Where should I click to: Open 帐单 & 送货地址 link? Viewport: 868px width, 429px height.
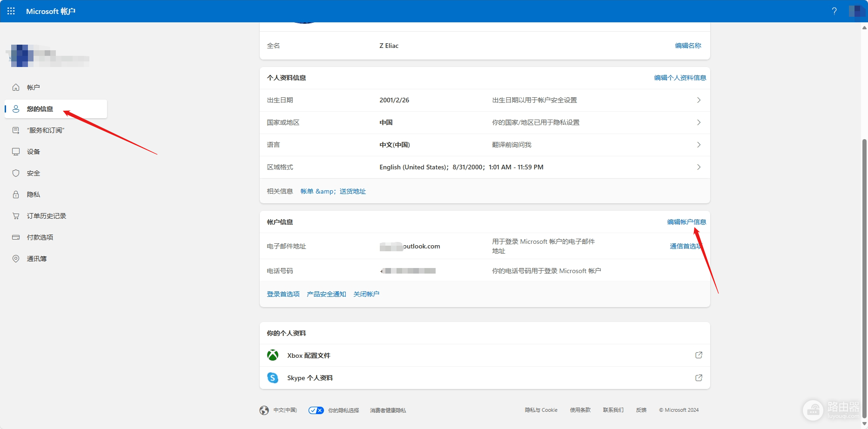[x=333, y=191]
